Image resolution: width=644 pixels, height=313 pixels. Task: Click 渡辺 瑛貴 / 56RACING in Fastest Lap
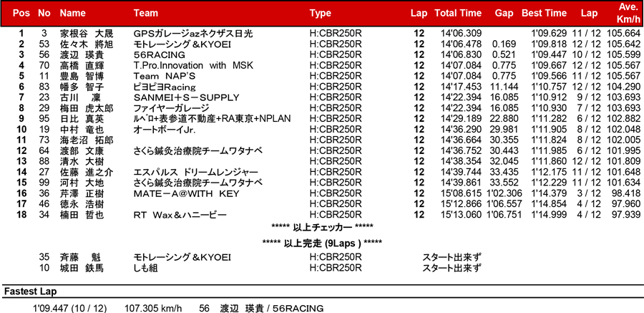[x=271, y=308]
